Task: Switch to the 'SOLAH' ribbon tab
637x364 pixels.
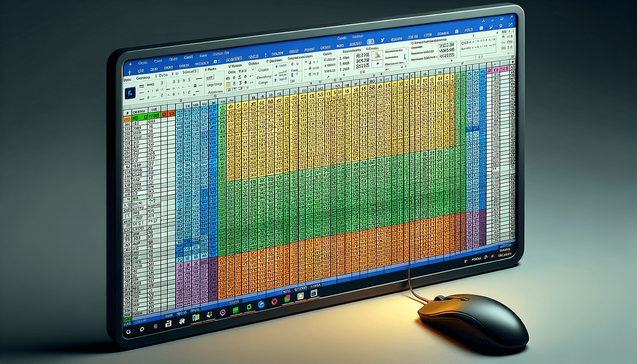Action: pos(277,54)
